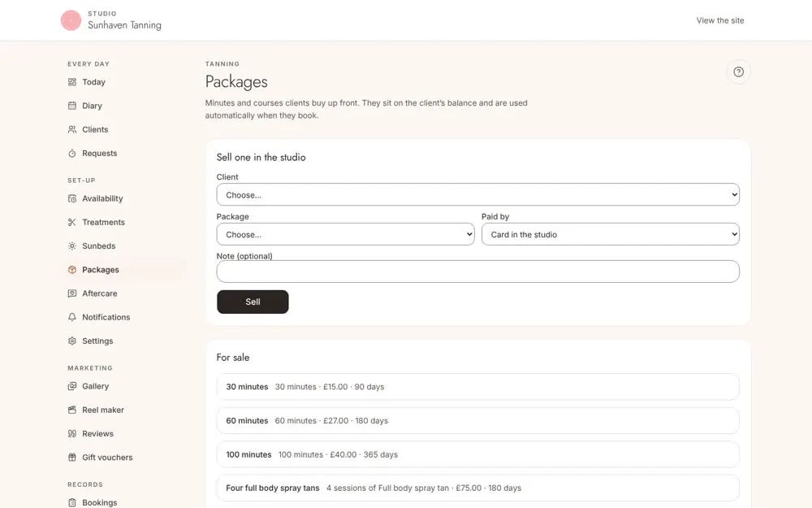
Task: Click the Sell button
Action: coord(253,302)
